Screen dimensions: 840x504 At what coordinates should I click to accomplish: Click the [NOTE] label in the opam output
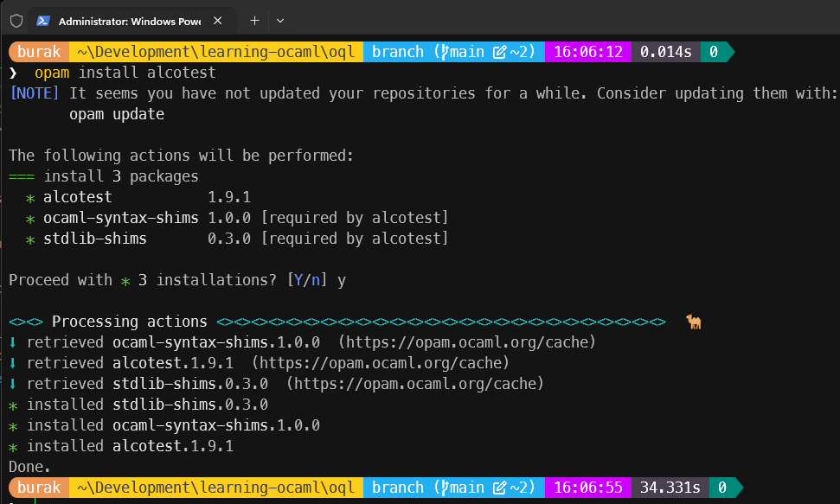coord(35,93)
